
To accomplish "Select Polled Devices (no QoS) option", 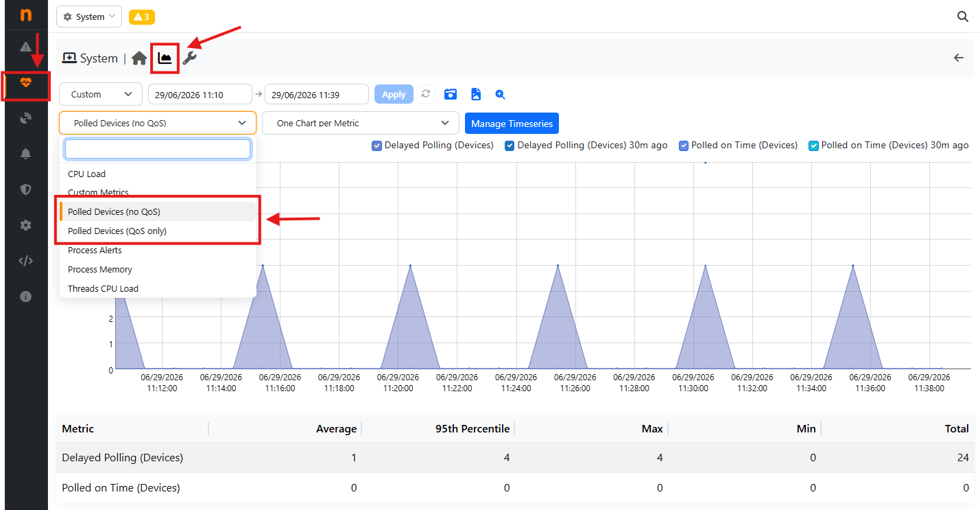I will (x=158, y=211).
